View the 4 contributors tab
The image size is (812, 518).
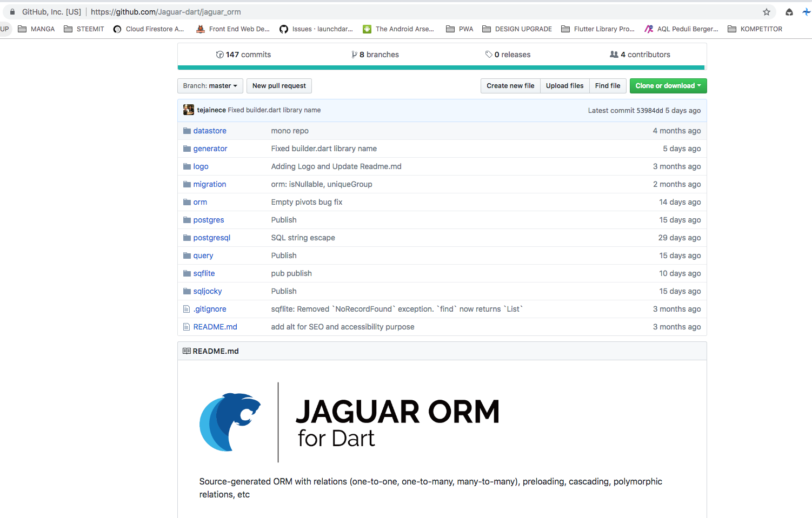point(640,55)
